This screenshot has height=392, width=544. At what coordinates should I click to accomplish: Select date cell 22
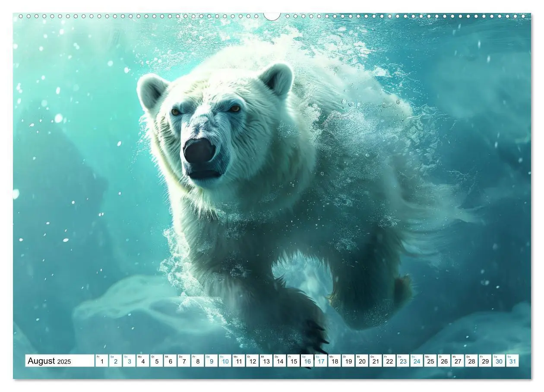pos(389,361)
